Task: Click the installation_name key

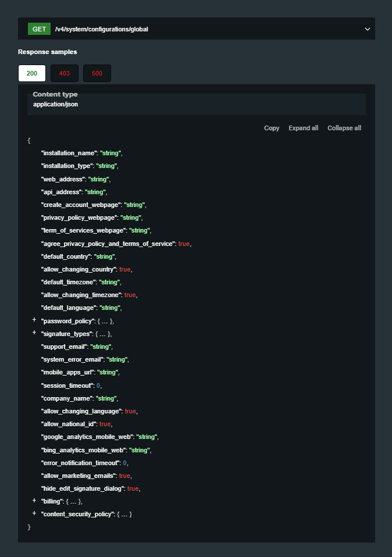Action: tap(69, 153)
